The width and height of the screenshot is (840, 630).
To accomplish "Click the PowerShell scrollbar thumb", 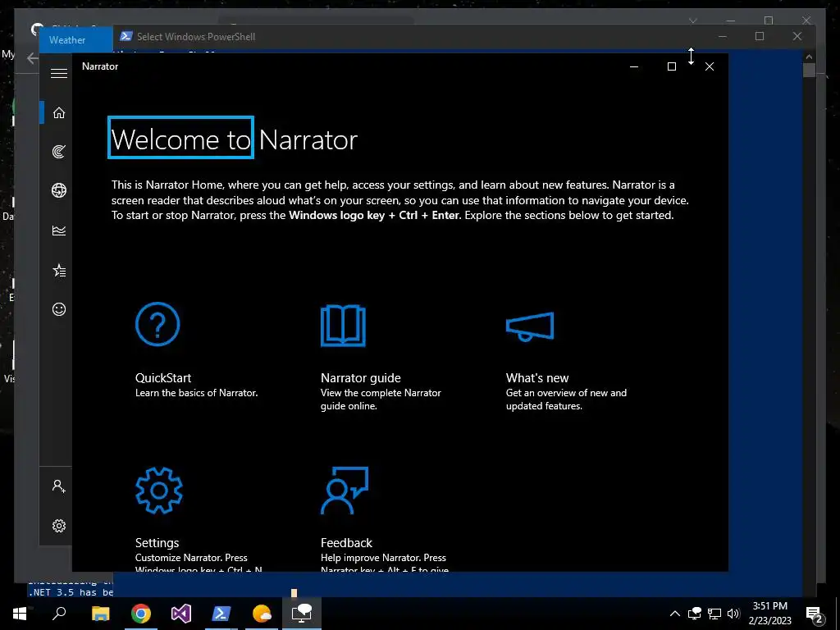I will (x=809, y=71).
